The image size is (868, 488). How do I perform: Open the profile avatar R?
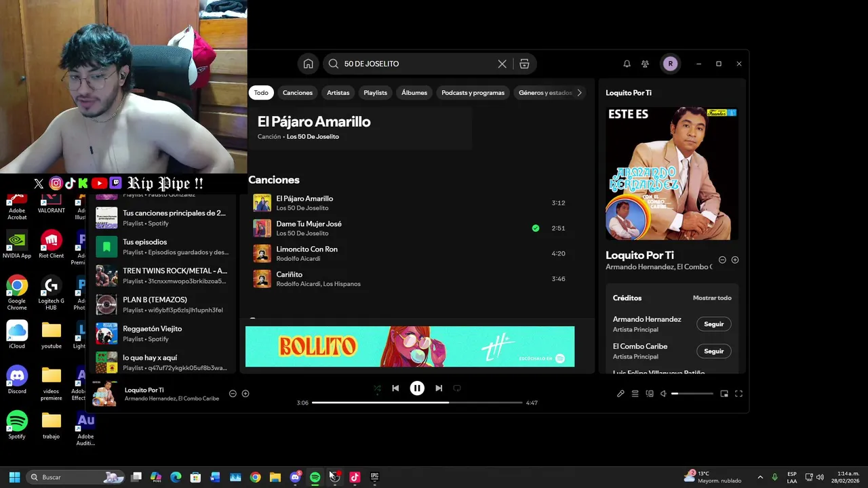670,64
